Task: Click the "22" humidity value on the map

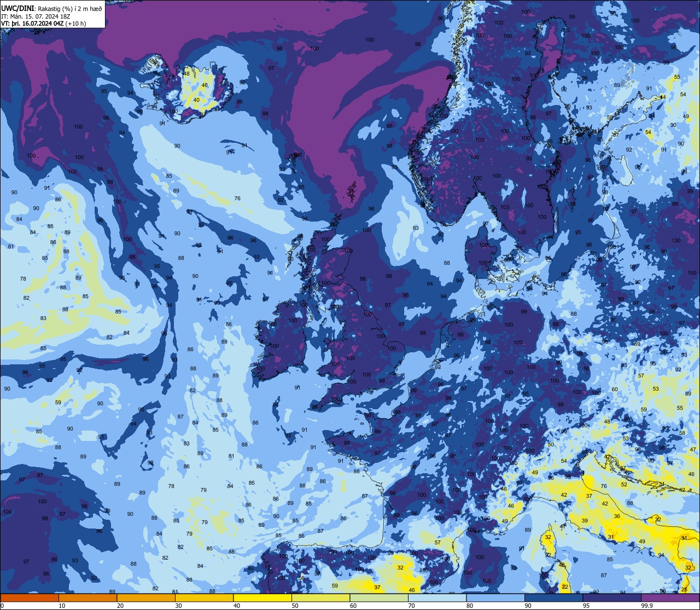Action: tap(565, 587)
